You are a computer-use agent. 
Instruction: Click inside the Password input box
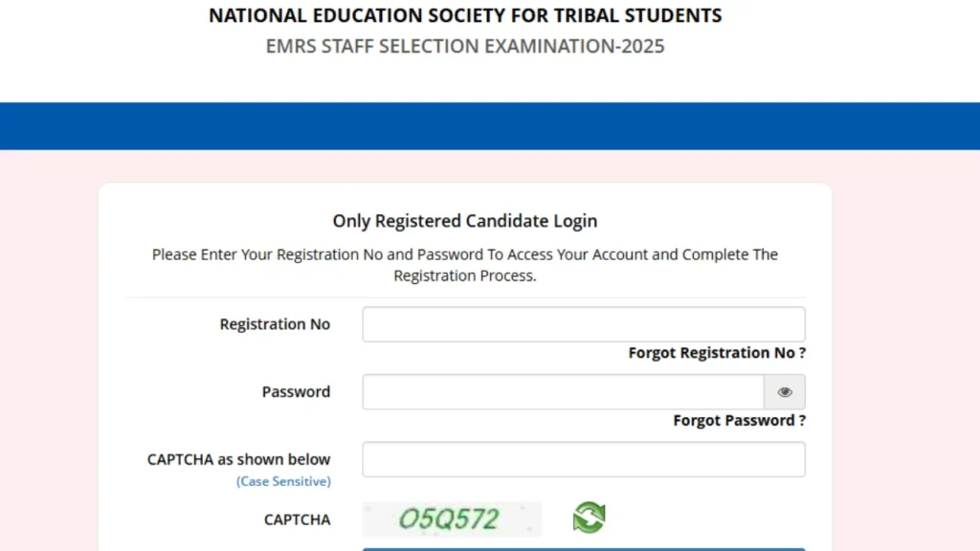[560, 391]
